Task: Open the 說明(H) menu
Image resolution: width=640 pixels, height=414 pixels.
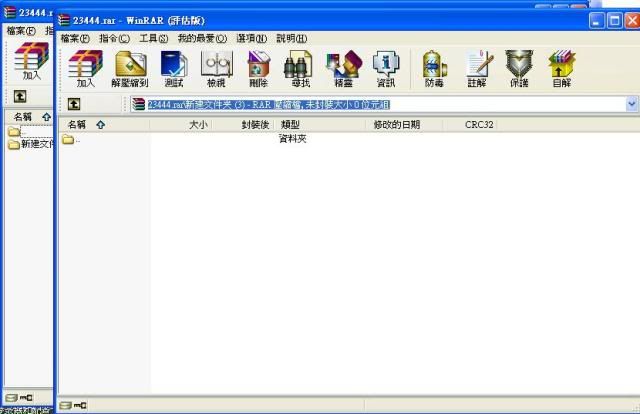Action: (291, 38)
